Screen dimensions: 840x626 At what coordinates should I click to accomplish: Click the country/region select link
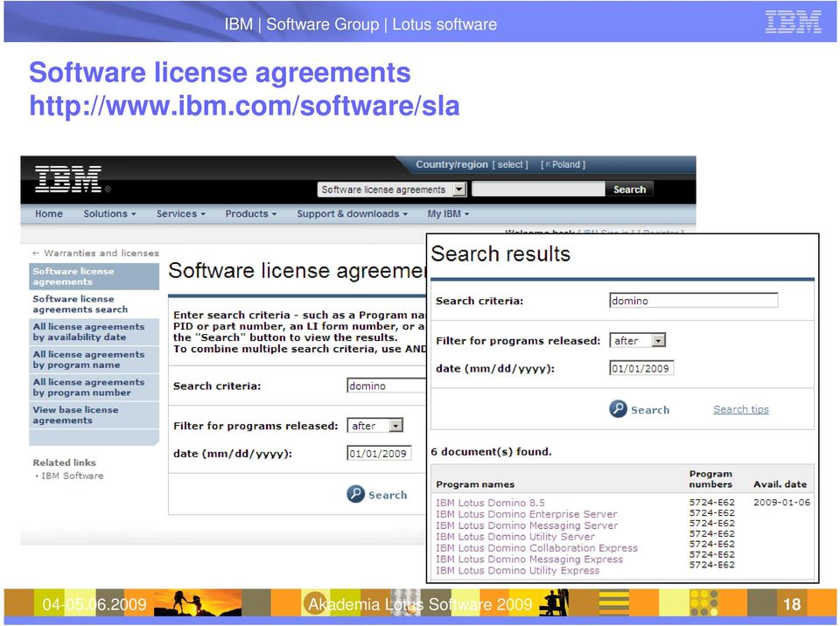[510, 165]
